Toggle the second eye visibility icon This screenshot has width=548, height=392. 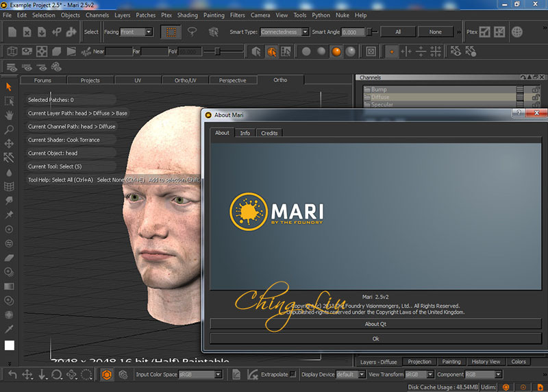click(27, 67)
